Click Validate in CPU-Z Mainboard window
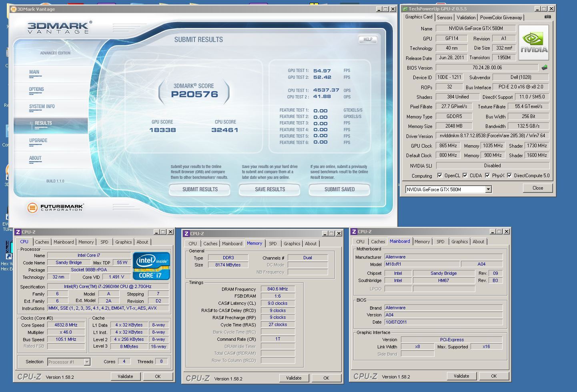Screen dimensions: 577x392 [461, 376]
